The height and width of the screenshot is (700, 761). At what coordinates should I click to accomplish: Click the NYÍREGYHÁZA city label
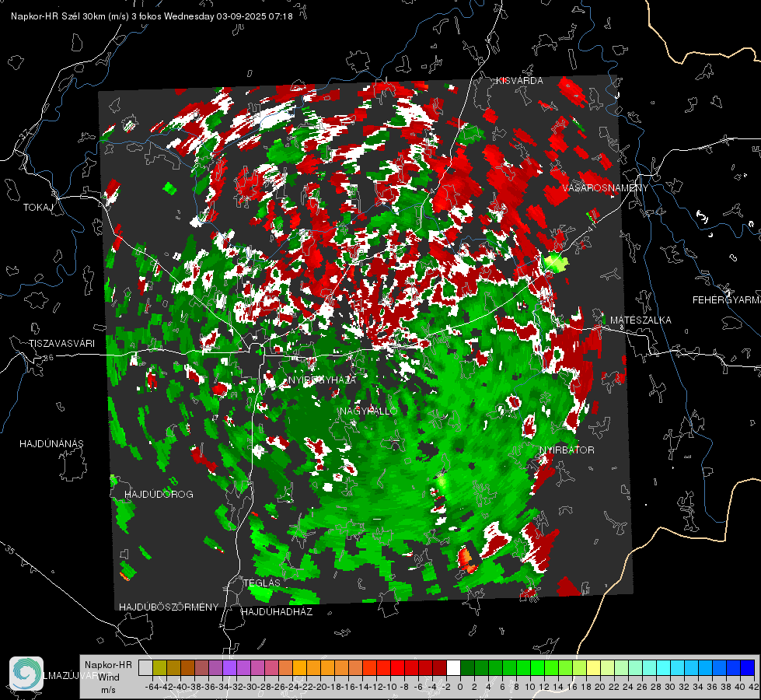[323, 380]
